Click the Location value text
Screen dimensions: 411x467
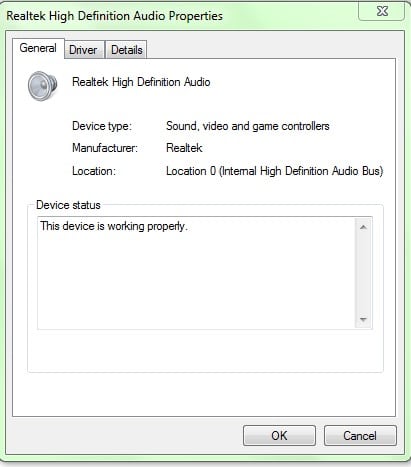click(x=275, y=171)
